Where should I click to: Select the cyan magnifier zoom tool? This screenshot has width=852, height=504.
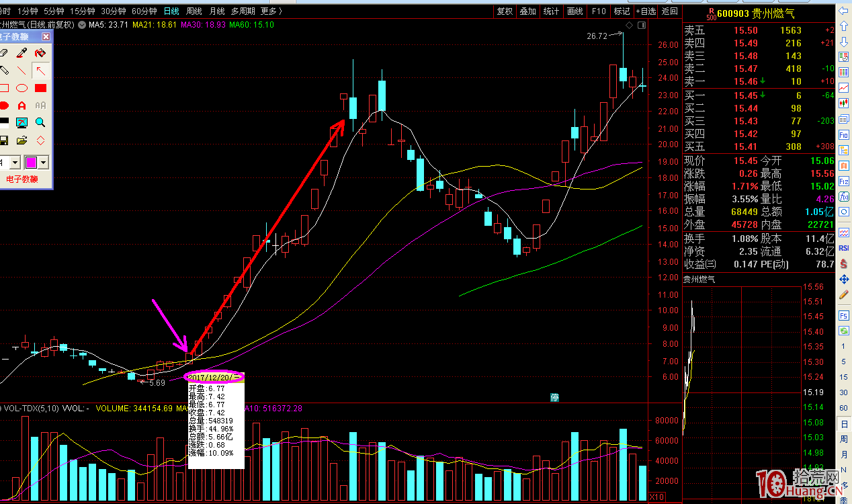pos(40,122)
